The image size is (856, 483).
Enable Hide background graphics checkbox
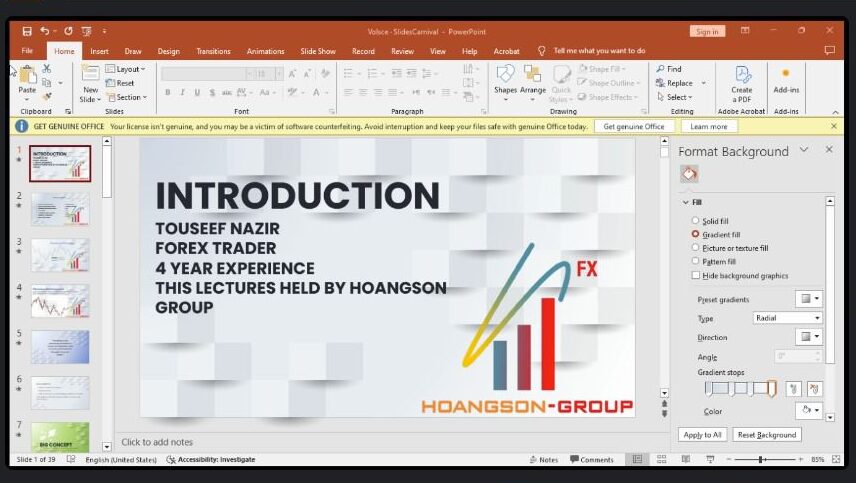[696, 275]
